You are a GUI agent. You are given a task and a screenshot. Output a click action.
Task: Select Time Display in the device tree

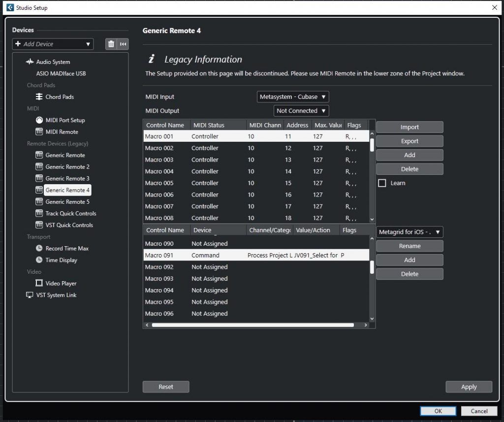62,260
